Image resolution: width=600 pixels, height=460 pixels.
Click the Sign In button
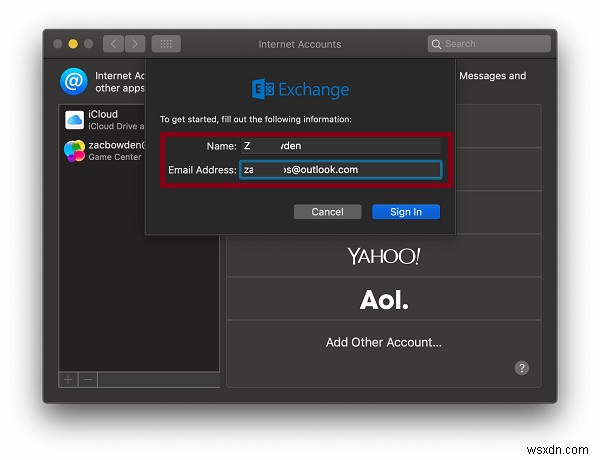406,212
